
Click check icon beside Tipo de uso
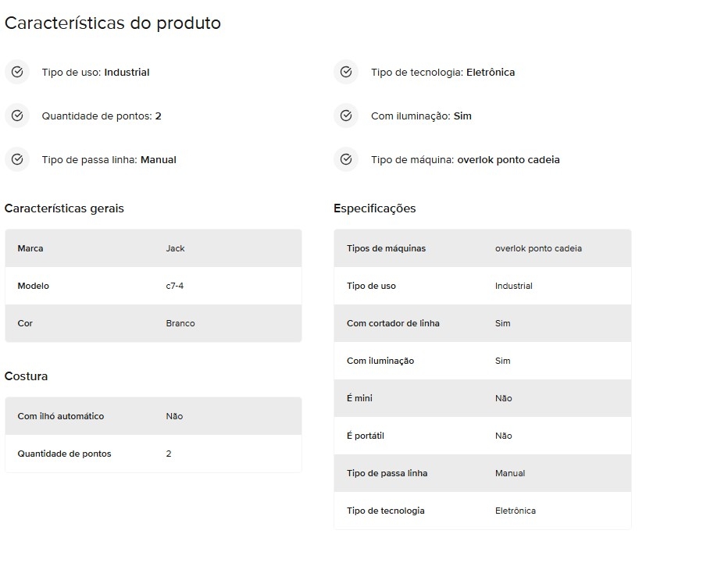(17, 73)
